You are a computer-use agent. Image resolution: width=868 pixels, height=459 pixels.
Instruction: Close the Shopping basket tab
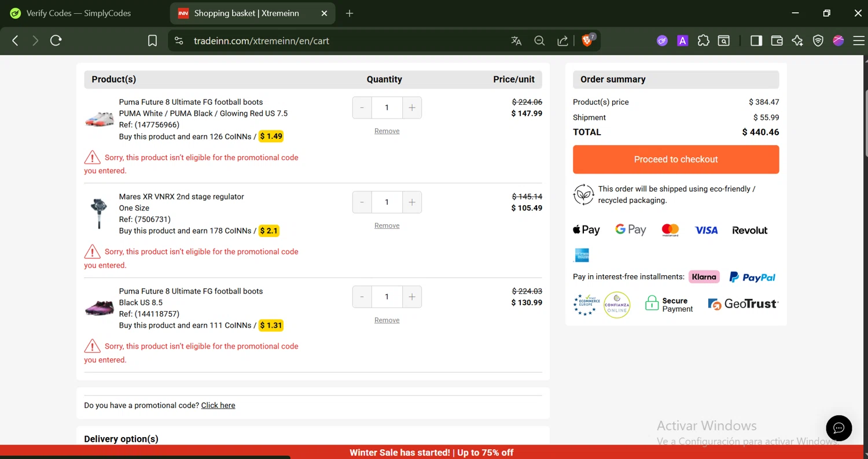pos(324,13)
